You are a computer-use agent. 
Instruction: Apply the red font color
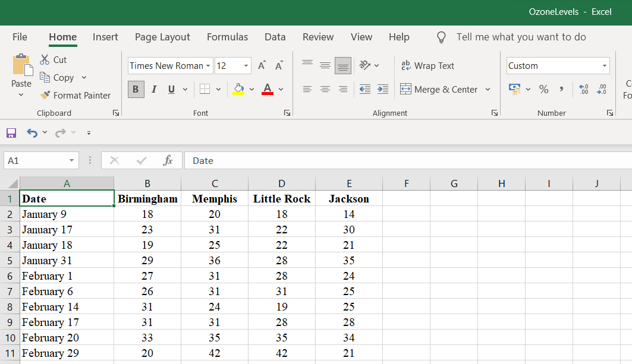(268, 89)
